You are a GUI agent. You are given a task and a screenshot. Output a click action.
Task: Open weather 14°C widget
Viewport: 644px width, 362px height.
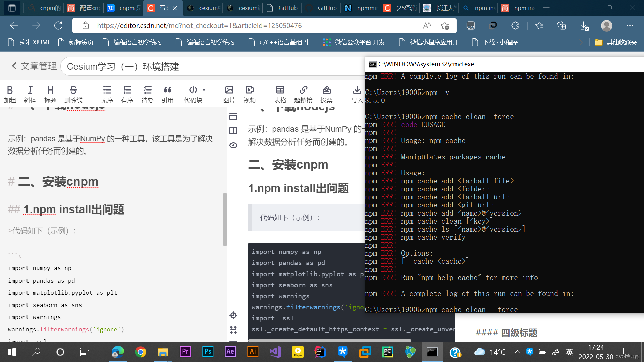[x=490, y=352]
